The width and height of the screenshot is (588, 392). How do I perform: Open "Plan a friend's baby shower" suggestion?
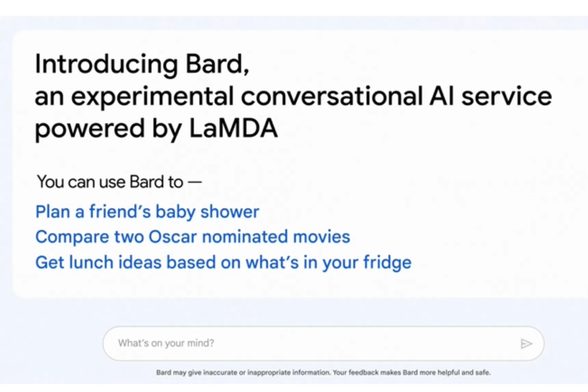(x=147, y=212)
